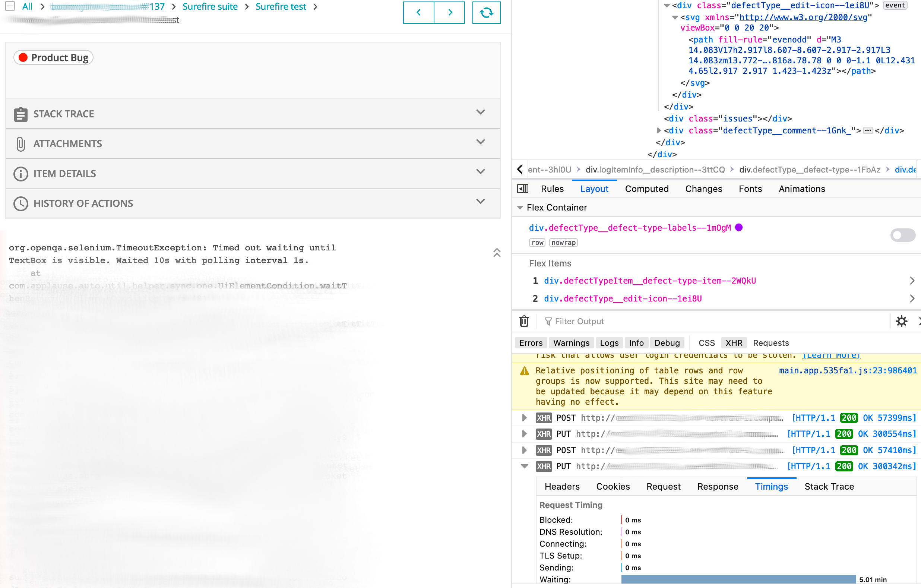
Task: Select div.defectType__defect-type--1FbAz breadcrumb
Action: pos(809,170)
